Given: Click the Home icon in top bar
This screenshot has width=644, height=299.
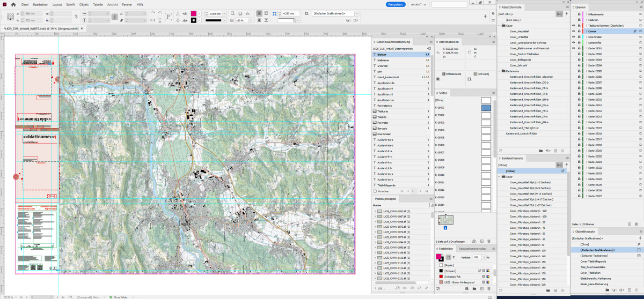Looking at the screenshot, I should point(13,4).
